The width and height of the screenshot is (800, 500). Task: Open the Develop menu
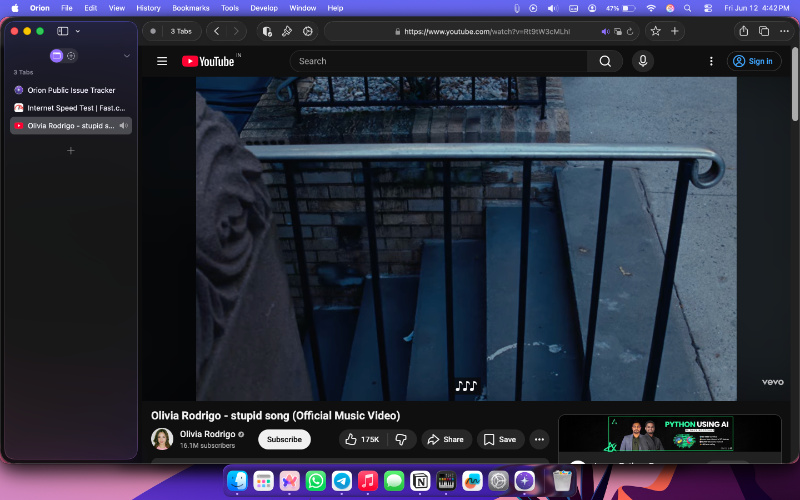264,8
